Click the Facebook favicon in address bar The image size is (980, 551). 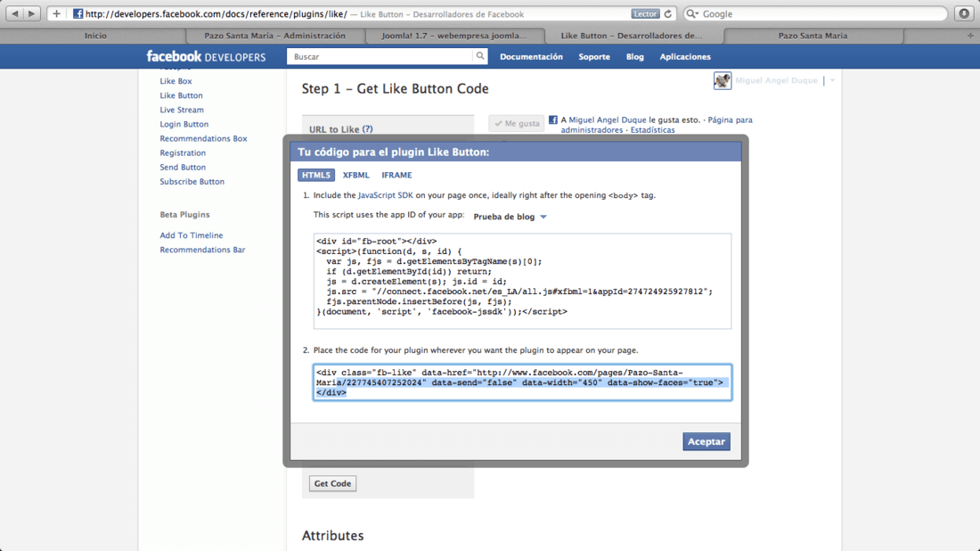[78, 13]
